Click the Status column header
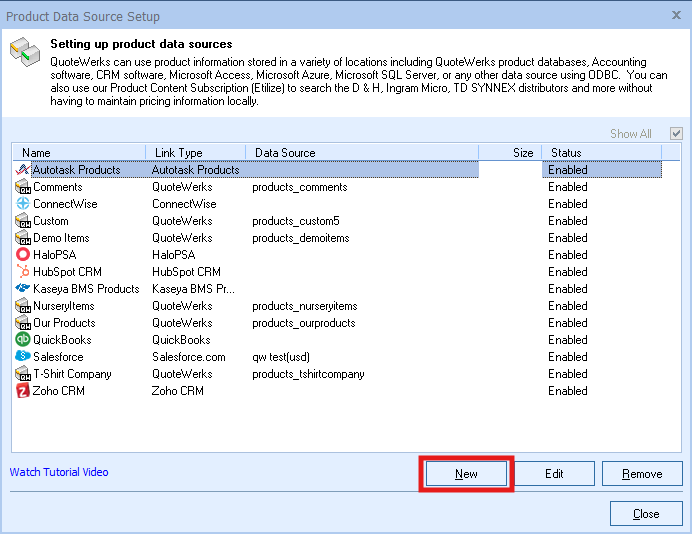Image resolution: width=692 pixels, height=534 pixels. [x=600, y=153]
